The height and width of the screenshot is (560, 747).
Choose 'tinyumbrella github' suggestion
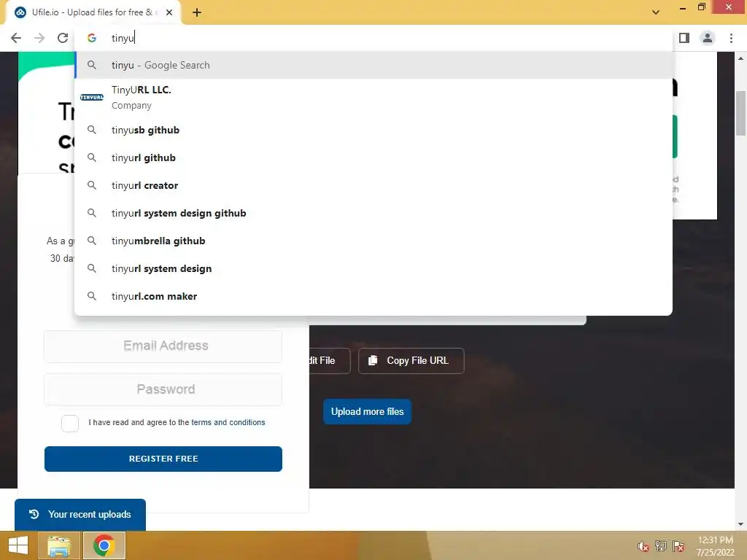(373, 241)
